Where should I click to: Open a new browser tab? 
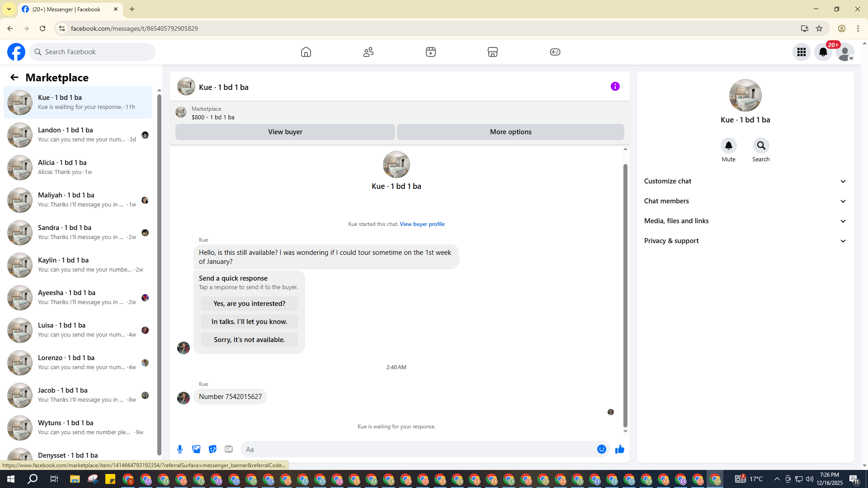(x=132, y=9)
